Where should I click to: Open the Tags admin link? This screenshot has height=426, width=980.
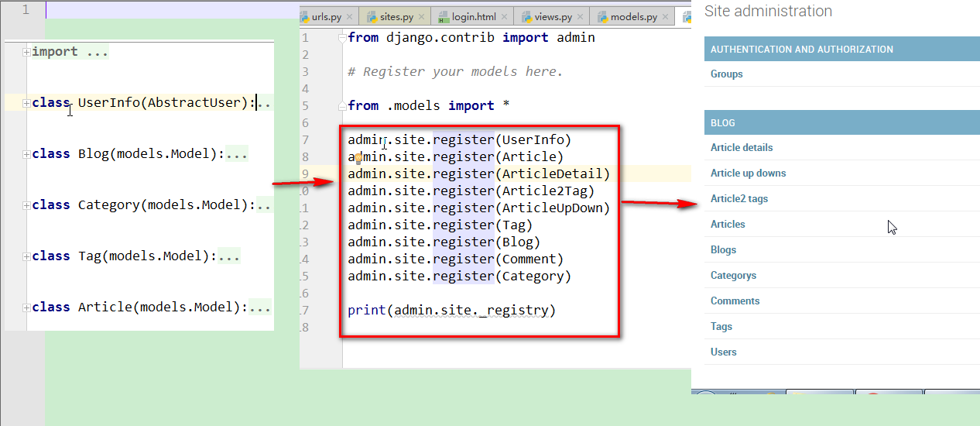click(x=721, y=327)
